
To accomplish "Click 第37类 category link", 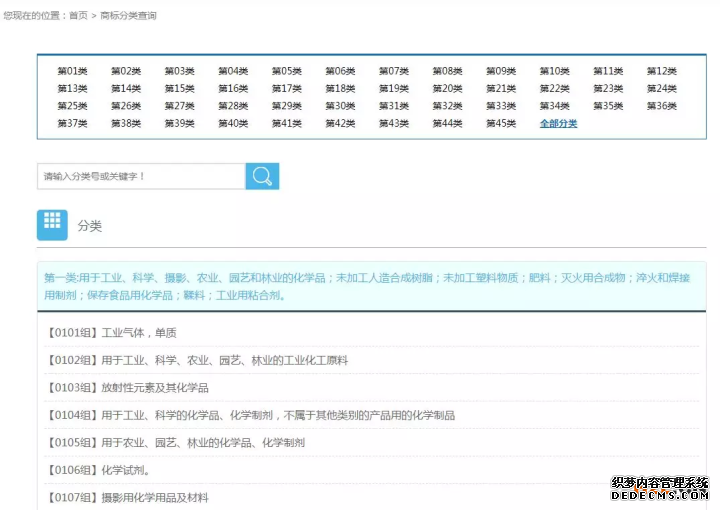I will (x=72, y=124).
